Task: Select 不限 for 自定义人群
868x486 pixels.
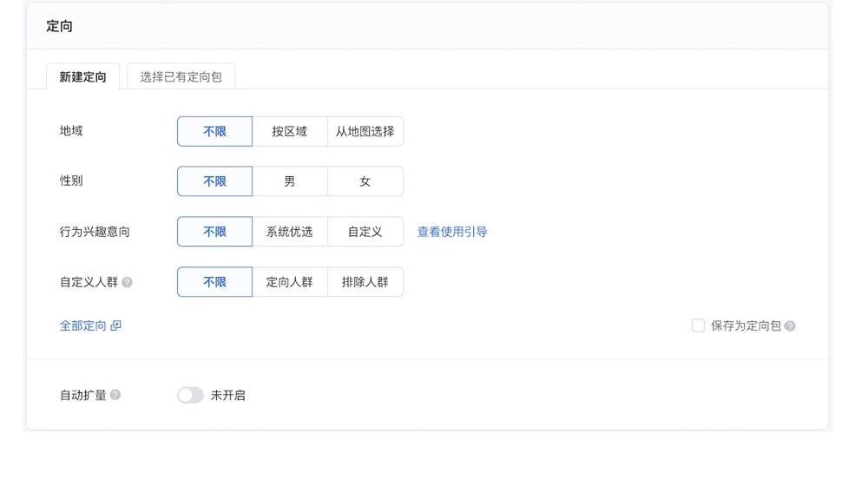Action: (214, 282)
